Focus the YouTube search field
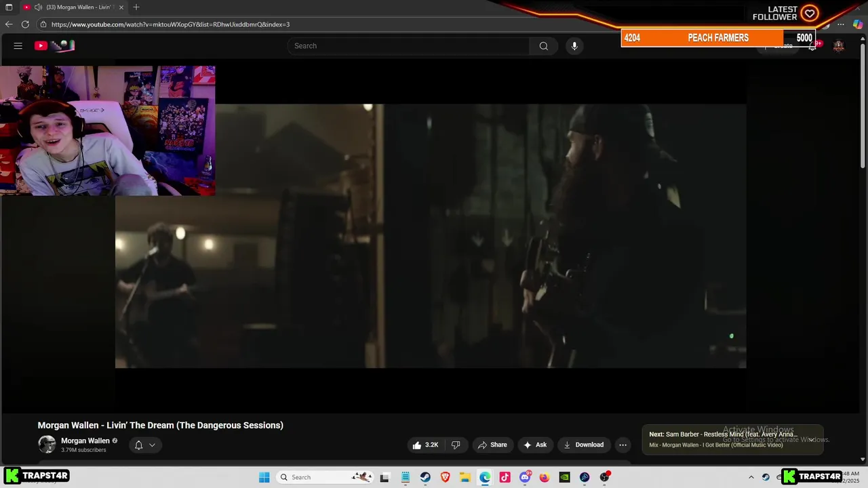Image resolution: width=868 pixels, height=488 pixels. pyautogui.click(x=408, y=46)
